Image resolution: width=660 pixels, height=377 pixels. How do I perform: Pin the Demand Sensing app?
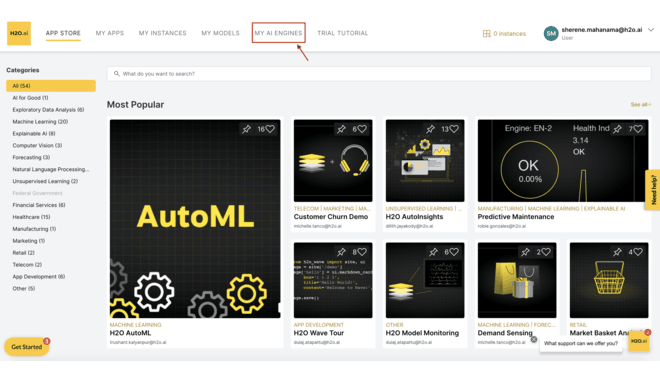[x=525, y=252]
